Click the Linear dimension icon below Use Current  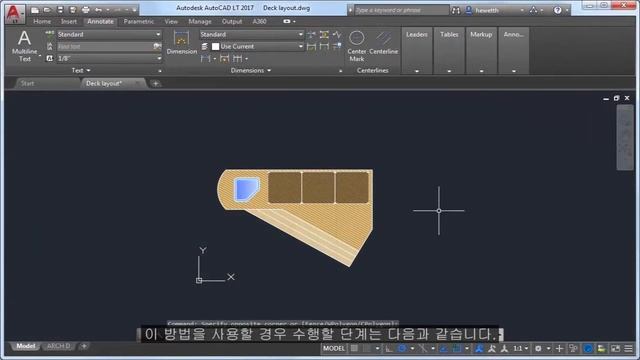205,58
